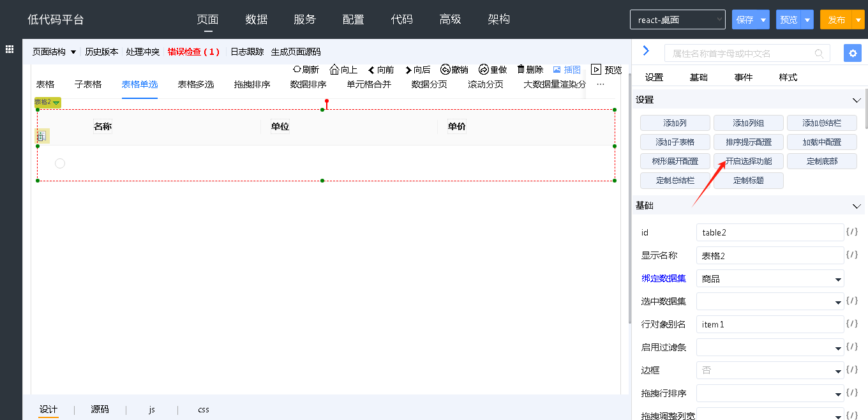
Task: Click the search magnifier in property search
Action: (819, 54)
